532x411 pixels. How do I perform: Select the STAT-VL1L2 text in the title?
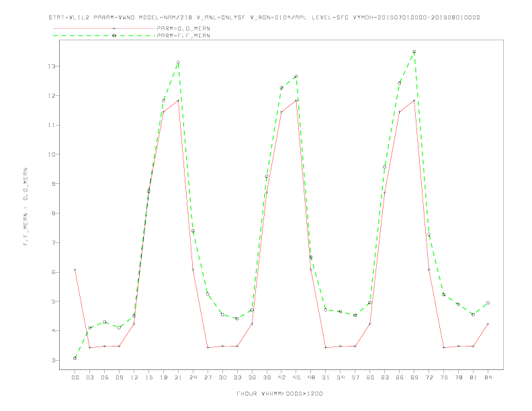click(69, 17)
